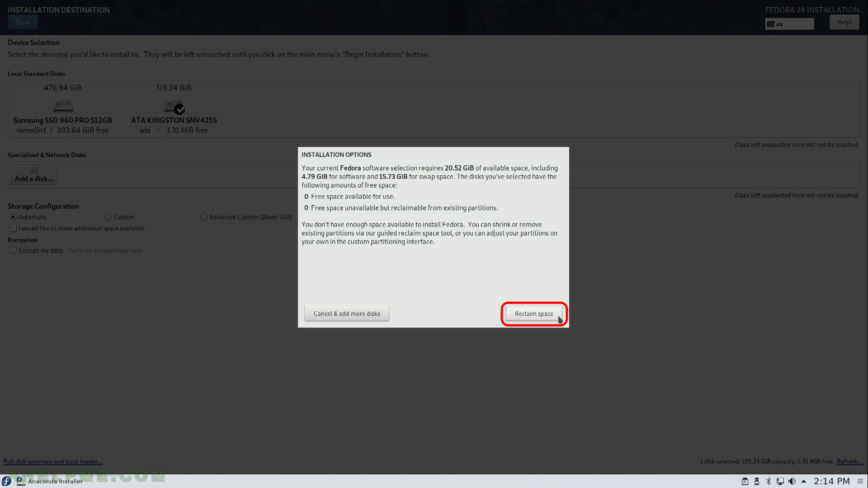Image resolution: width=868 pixels, height=488 pixels.
Task: Check 'make additional space available' checkbox
Action: [x=13, y=228]
